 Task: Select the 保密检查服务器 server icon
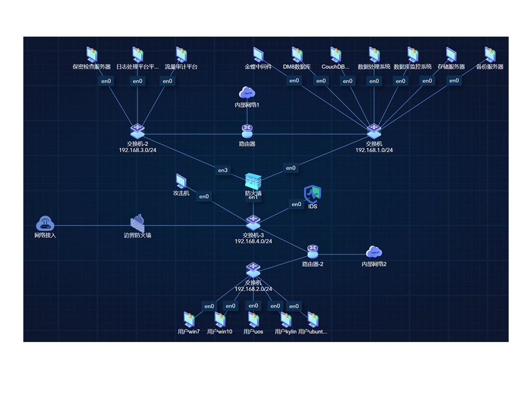point(92,55)
